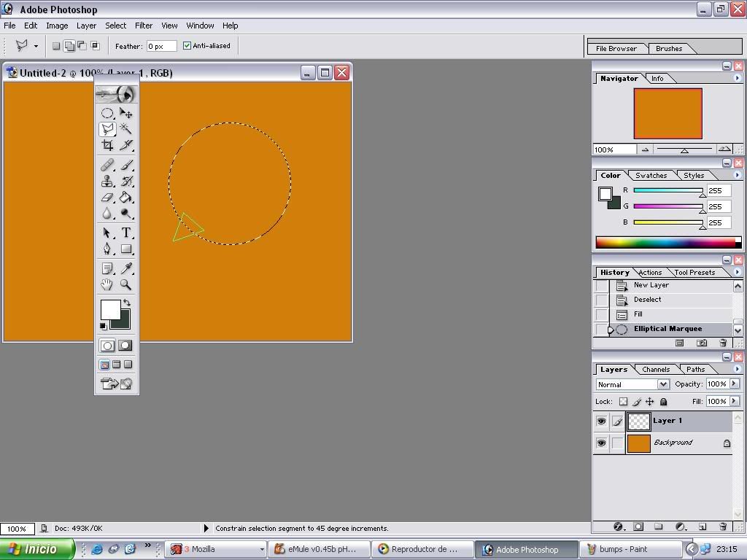Select the Elliptical Marquee tool in the toolbox

tap(107, 113)
